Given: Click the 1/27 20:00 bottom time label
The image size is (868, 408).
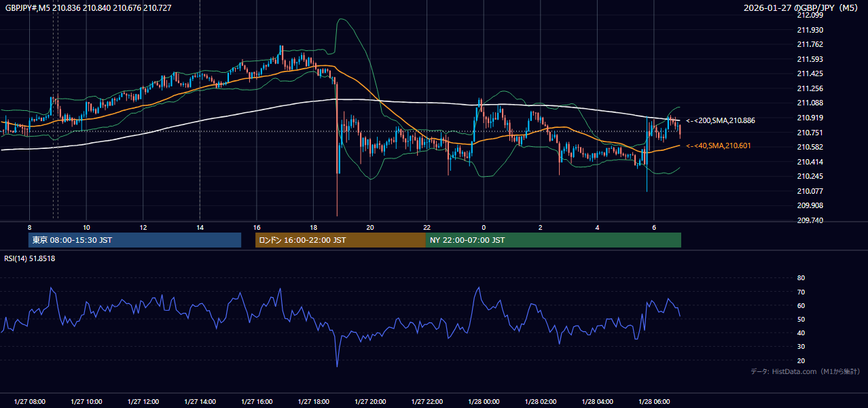Looking at the screenshot, I should click(370, 402).
